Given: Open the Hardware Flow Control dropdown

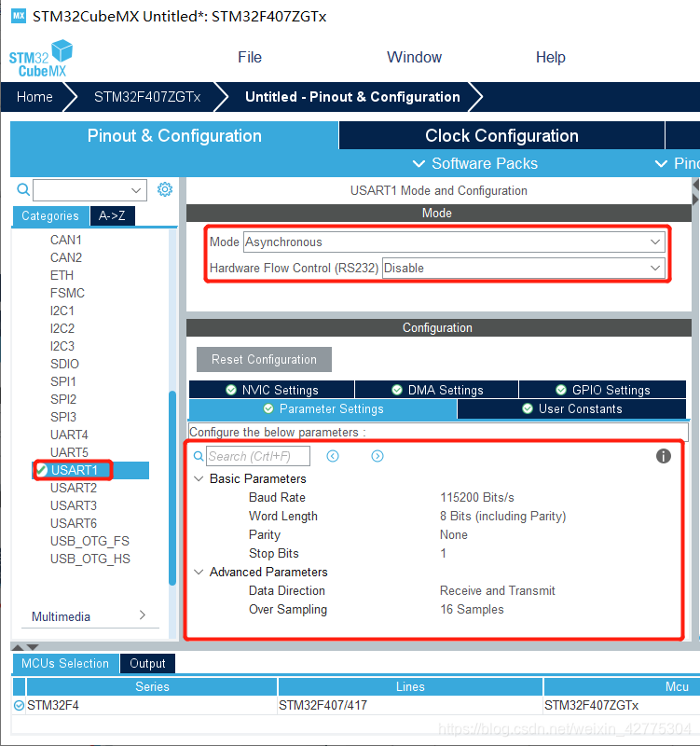Looking at the screenshot, I should click(x=524, y=268).
